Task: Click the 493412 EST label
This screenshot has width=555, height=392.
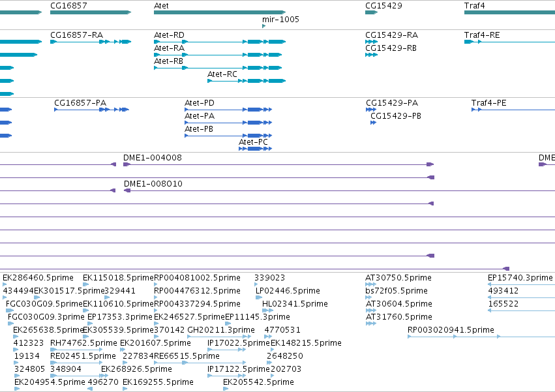Action: (503, 291)
